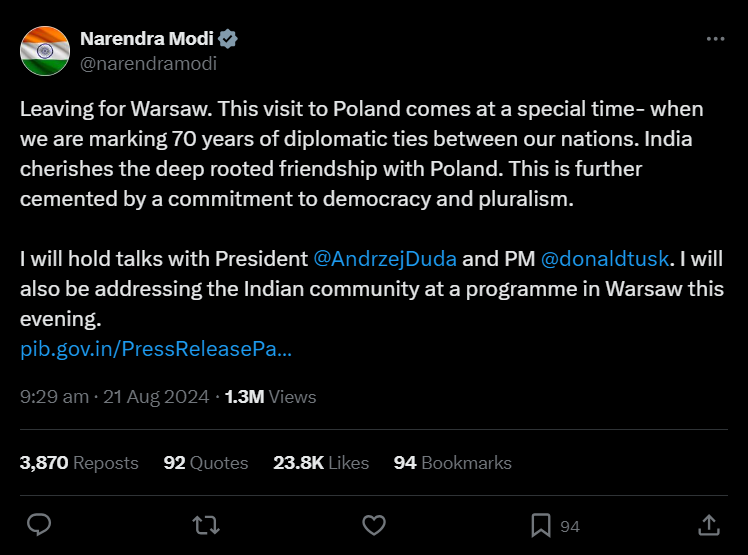Repost this tweet using retweet icon

tap(205, 524)
